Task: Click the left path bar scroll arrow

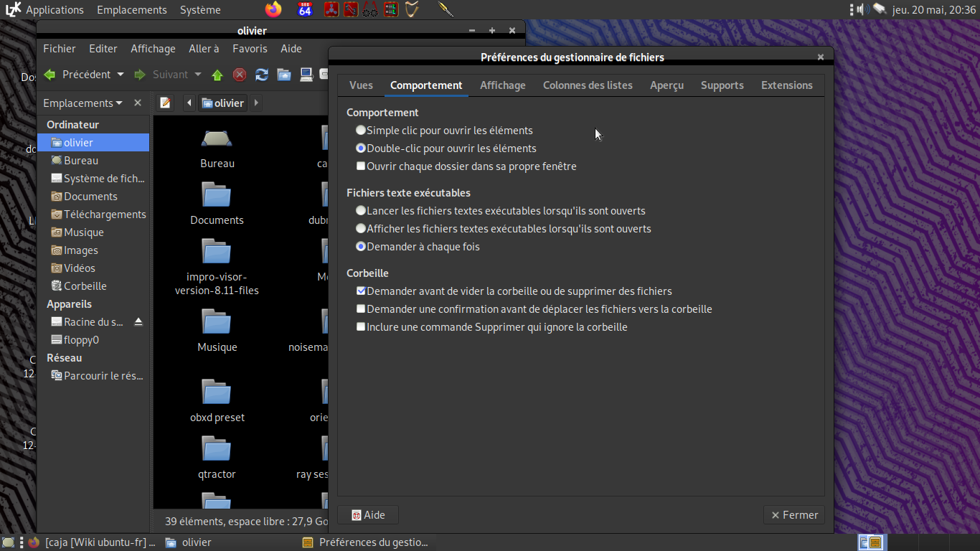Action: [x=189, y=103]
